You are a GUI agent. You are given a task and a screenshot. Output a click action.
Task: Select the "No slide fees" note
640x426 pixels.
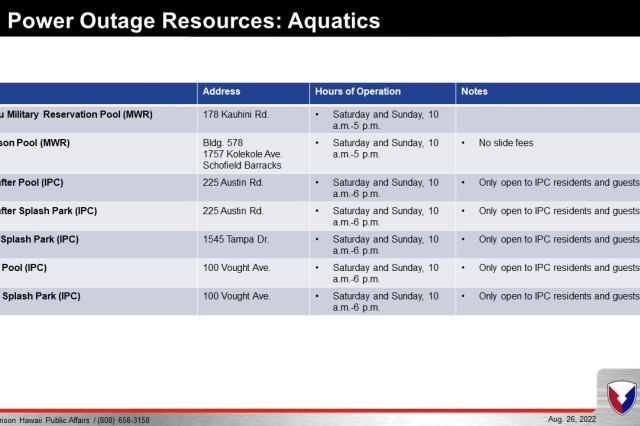pos(505,143)
